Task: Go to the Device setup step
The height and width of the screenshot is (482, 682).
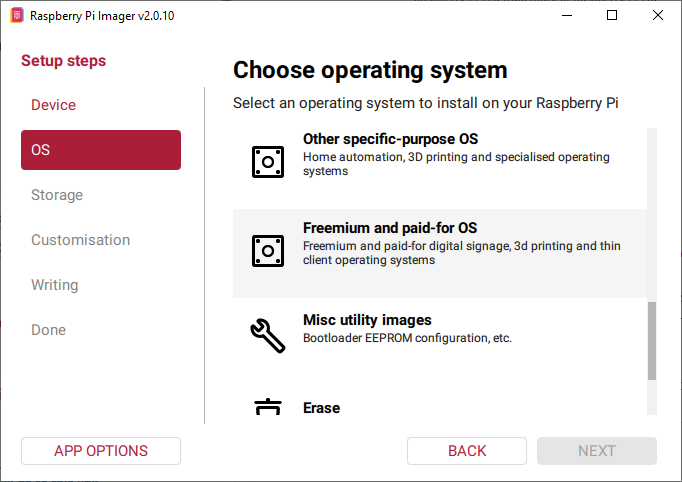Action: (x=53, y=105)
